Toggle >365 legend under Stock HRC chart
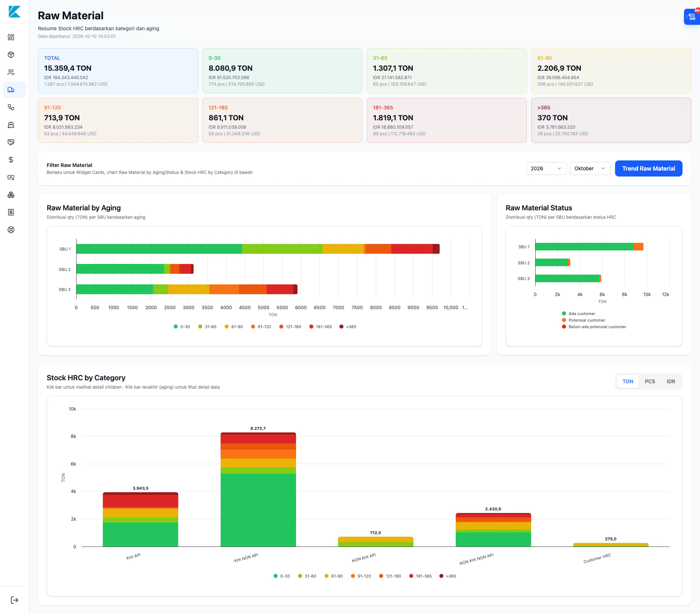 pos(448,576)
